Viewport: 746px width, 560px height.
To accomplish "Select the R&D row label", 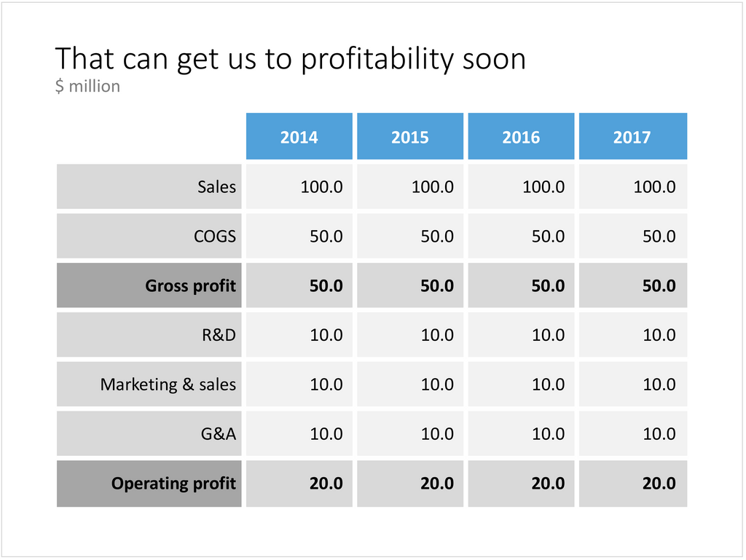I will (149, 335).
